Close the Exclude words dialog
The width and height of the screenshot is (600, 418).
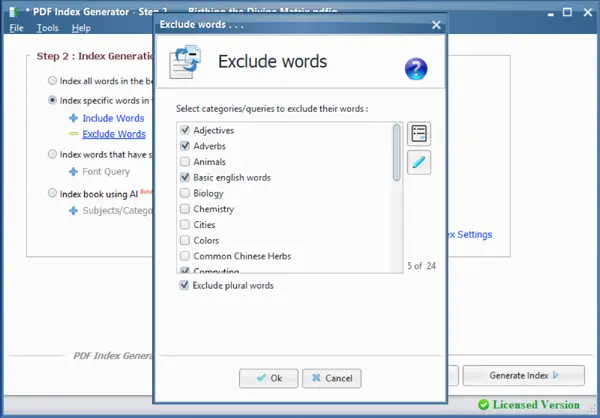coord(436,25)
